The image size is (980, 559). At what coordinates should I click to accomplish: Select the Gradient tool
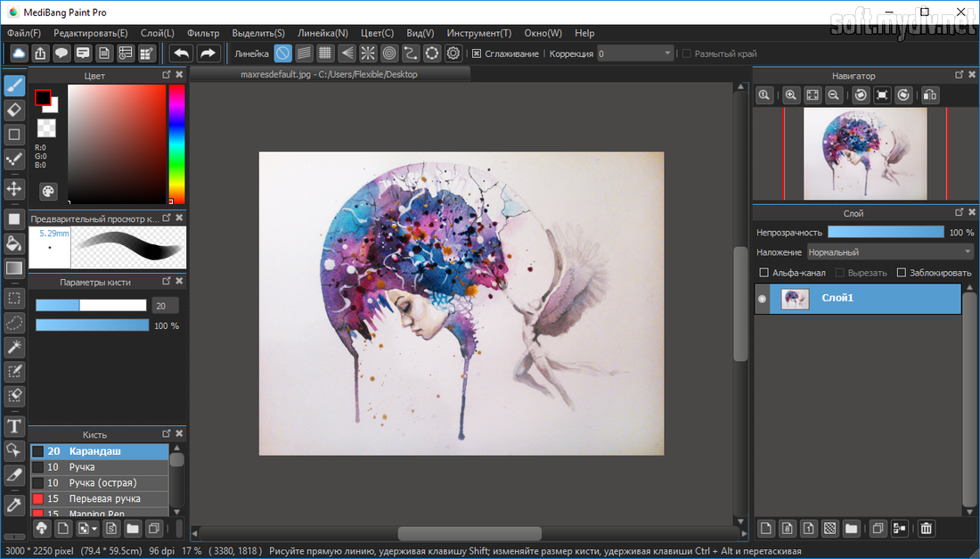click(x=14, y=268)
